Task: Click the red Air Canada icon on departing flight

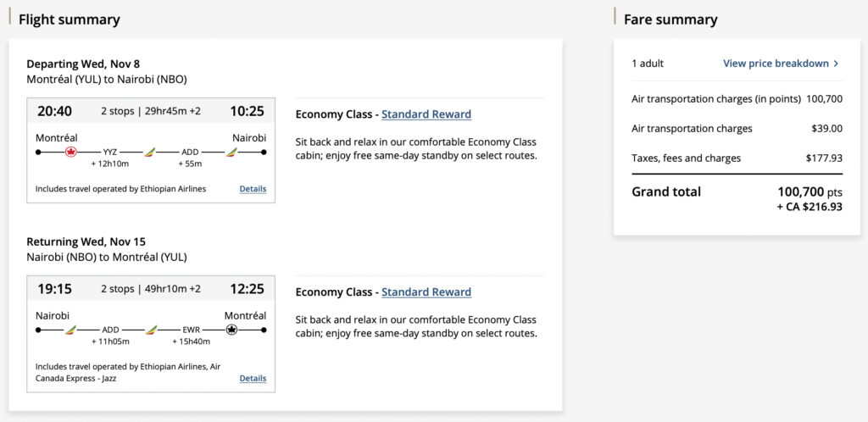Action: point(71,153)
